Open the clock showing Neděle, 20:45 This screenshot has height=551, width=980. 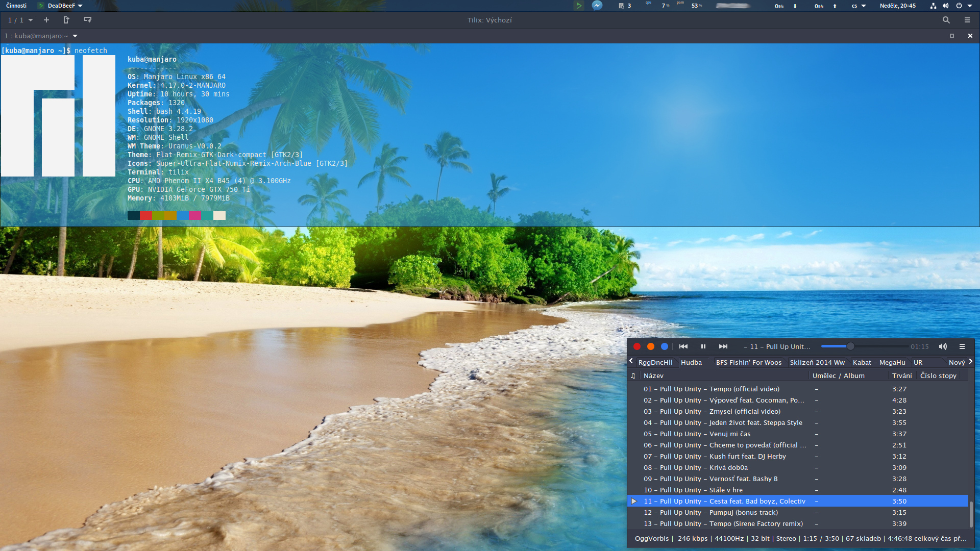897,6
